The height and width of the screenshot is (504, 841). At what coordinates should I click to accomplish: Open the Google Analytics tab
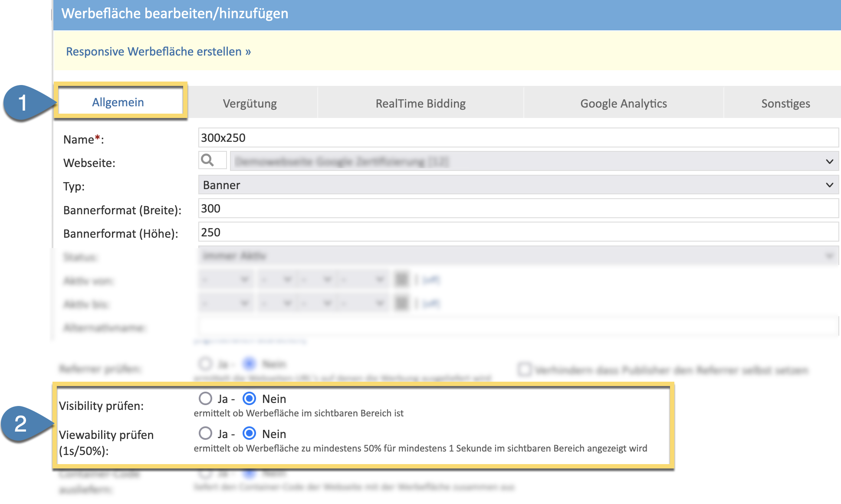click(623, 104)
